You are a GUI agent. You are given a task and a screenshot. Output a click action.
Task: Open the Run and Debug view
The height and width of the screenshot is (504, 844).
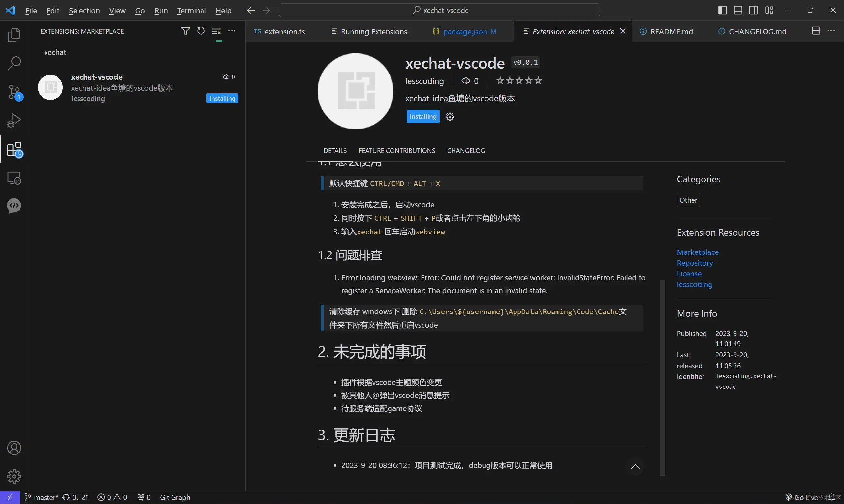(14, 120)
